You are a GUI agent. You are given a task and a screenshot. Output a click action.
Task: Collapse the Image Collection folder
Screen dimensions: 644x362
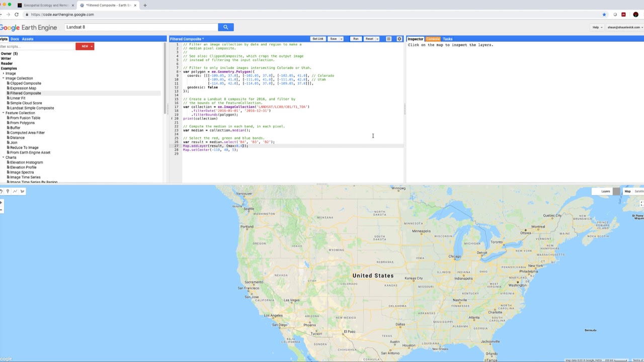(x=4, y=78)
